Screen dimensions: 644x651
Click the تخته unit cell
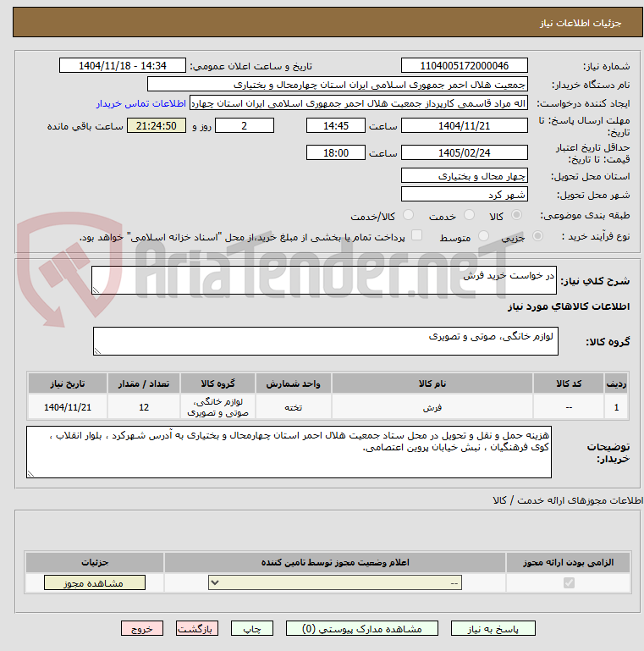pos(294,407)
